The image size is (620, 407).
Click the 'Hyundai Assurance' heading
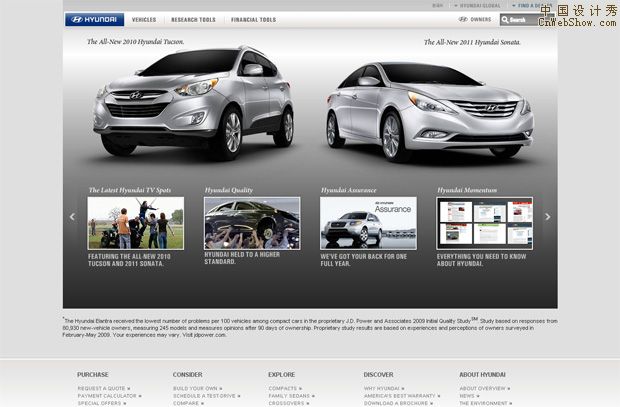pos(348,190)
